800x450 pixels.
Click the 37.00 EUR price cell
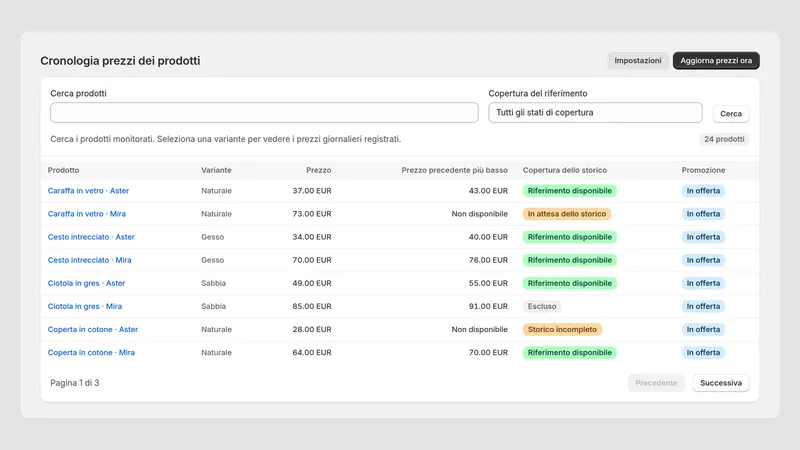pos(312,191)
